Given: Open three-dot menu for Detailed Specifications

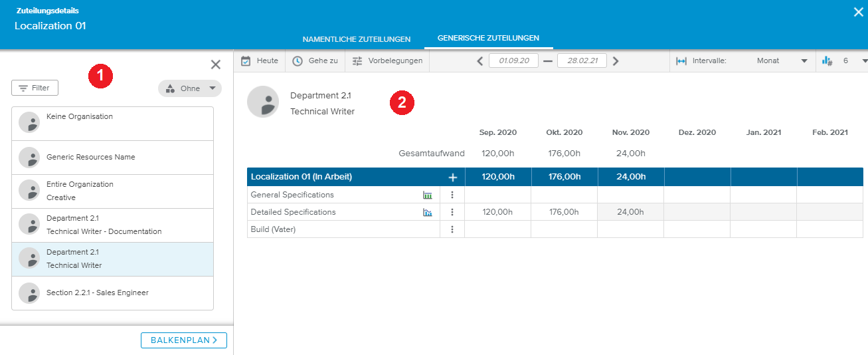Looking at the screenshot, I should pos(452,212).
